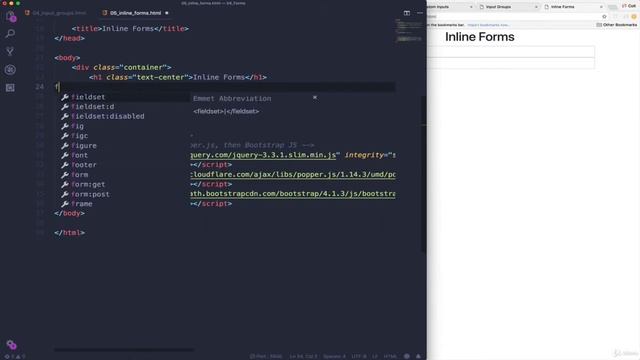The image size is (640, 360).
Task: Click the closing html tag line
Action: 69,233
